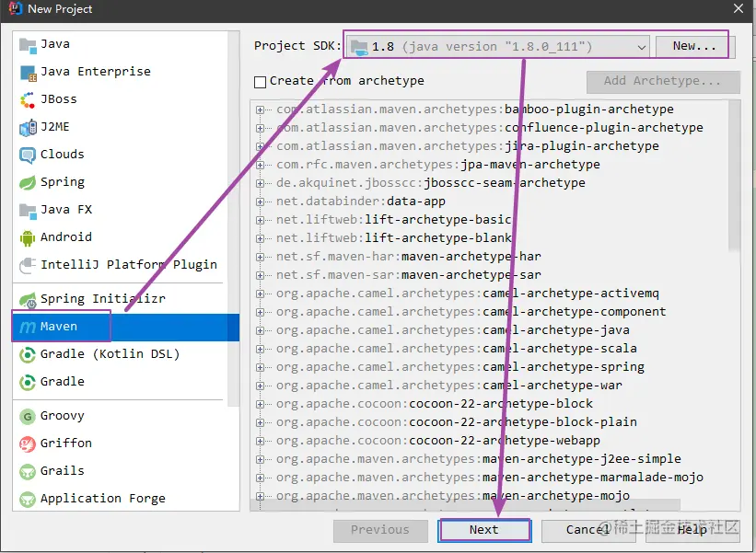Select Groovy project type
Screen dimensions: 756x553
[x=120, y=416]
